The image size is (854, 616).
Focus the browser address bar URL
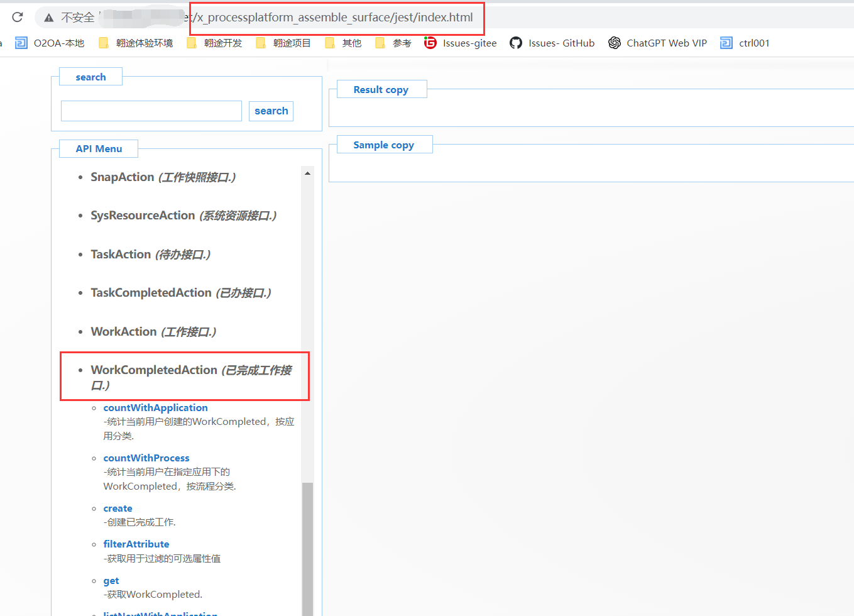(x=336, y=18)
